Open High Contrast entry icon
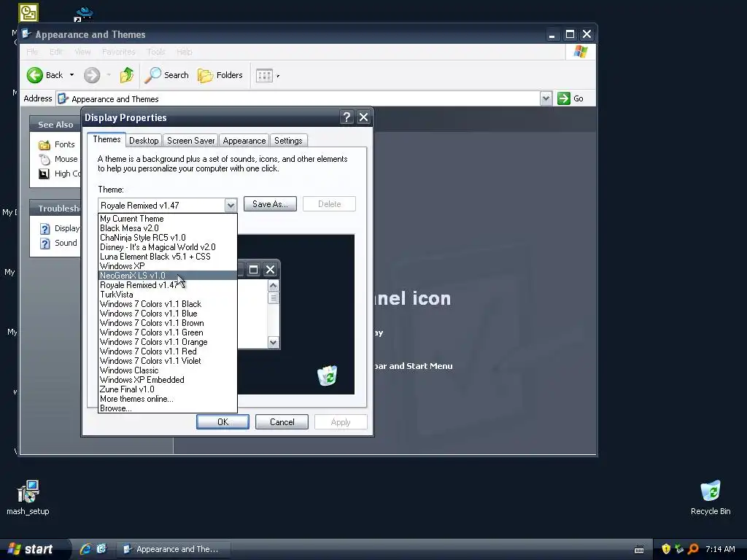The image size is (747, 560). point(44,174)
